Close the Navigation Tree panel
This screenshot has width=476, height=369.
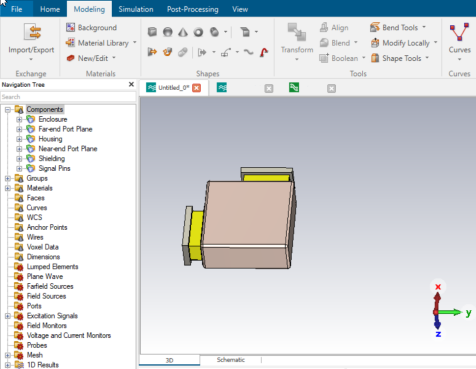click(131, 84)
